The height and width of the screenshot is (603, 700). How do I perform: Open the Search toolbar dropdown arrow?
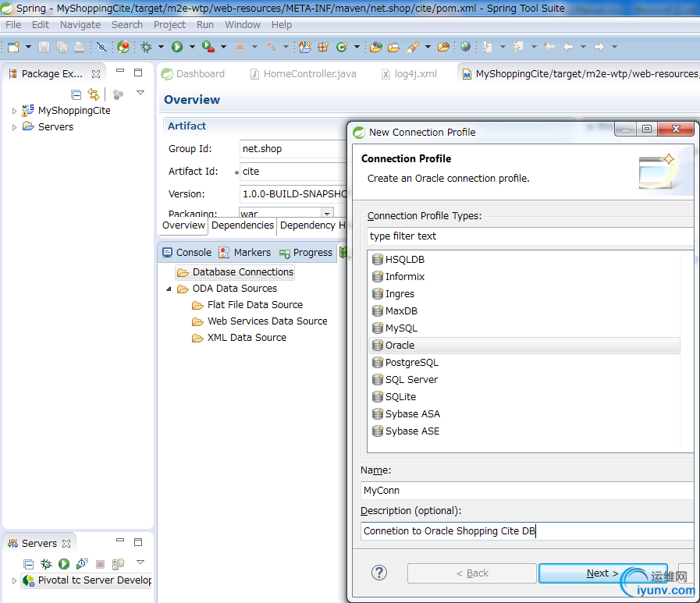pyautogui.click(x=428, y=47)
